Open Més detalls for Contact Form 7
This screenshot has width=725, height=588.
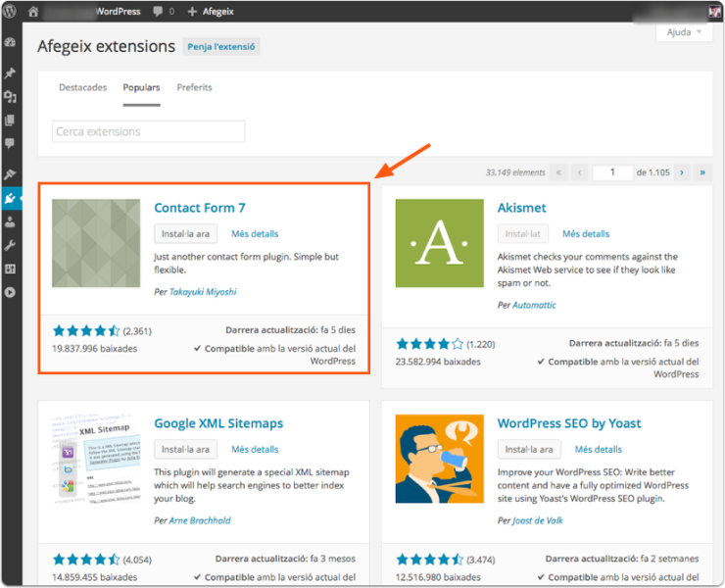pyautogui.click(x=255, y=233)
